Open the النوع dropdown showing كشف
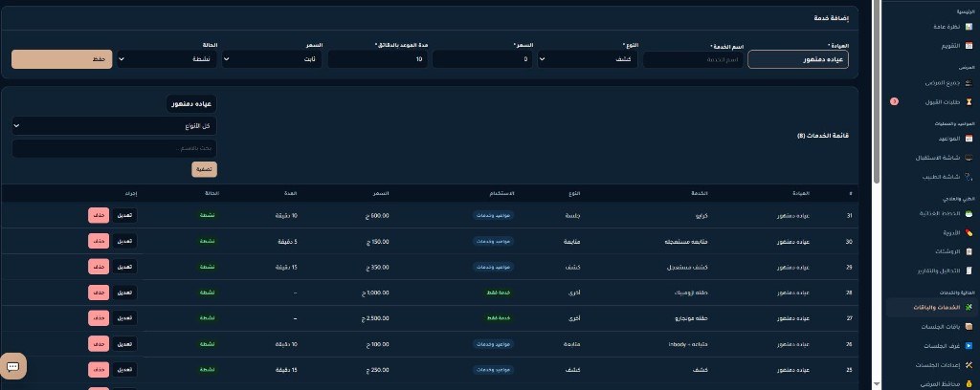980x390 pixels. tap(588, 59)
